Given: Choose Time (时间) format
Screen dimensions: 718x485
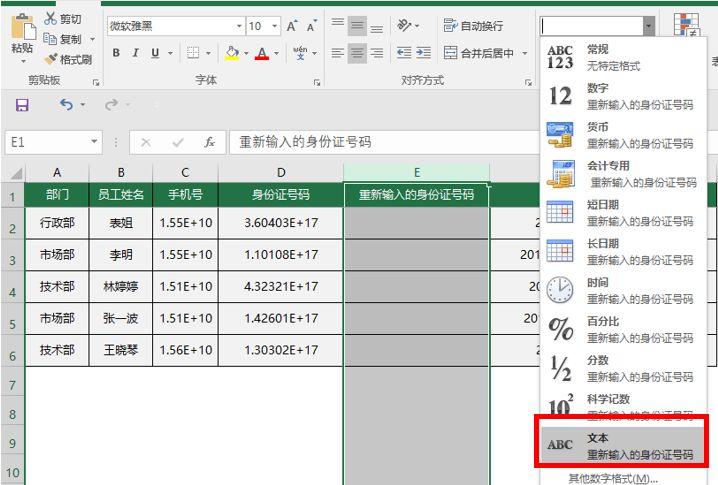Looking at the screenshot, I should click(622, 291).
